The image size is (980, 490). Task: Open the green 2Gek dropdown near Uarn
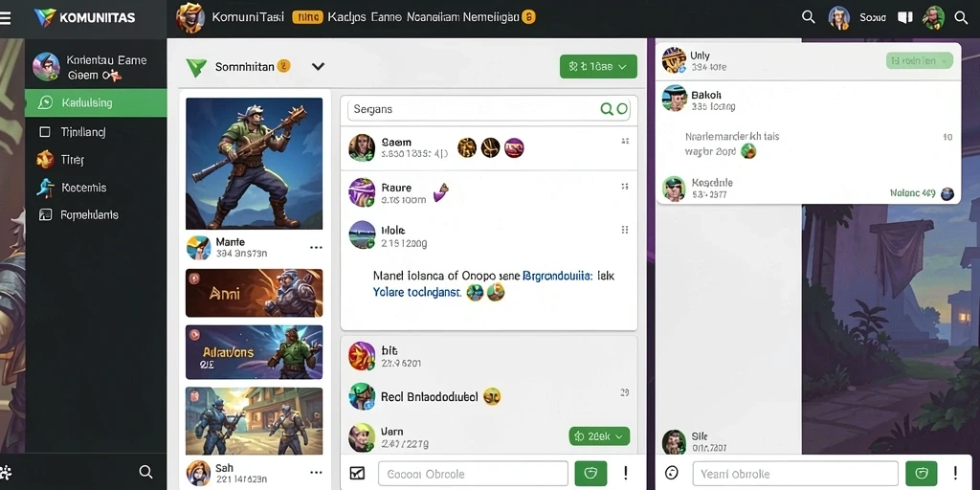click(599, 436)
